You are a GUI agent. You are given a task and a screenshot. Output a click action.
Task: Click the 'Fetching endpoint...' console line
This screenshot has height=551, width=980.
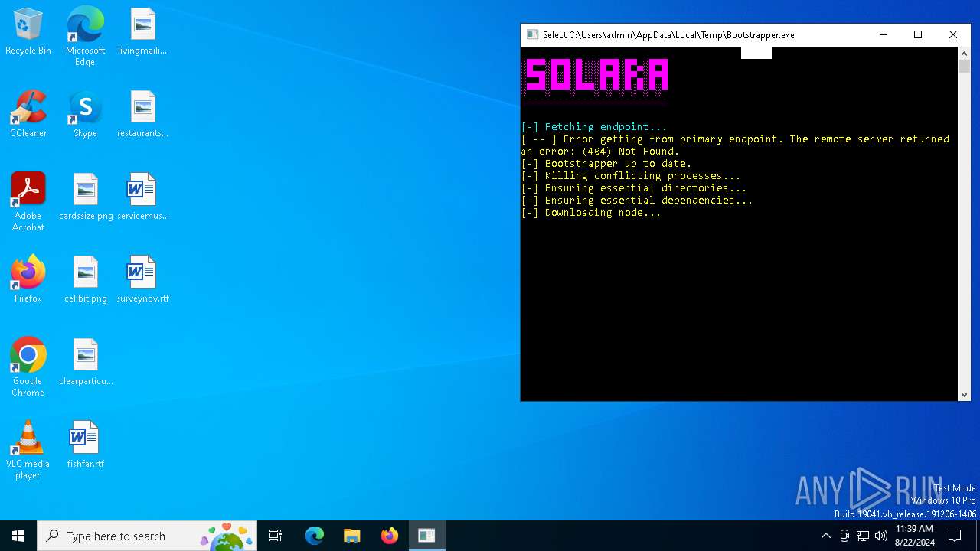click(x=594, y=127)
